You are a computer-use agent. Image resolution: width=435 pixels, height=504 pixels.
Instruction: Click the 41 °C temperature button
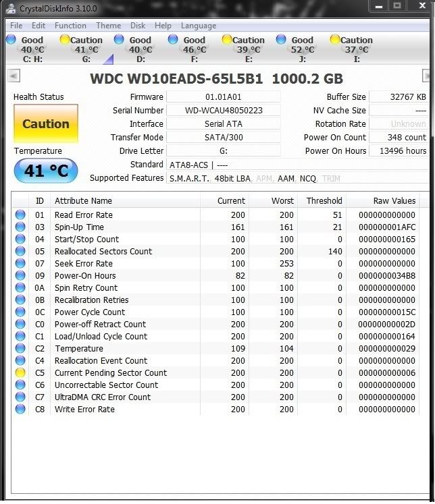[x=46, y=171]
